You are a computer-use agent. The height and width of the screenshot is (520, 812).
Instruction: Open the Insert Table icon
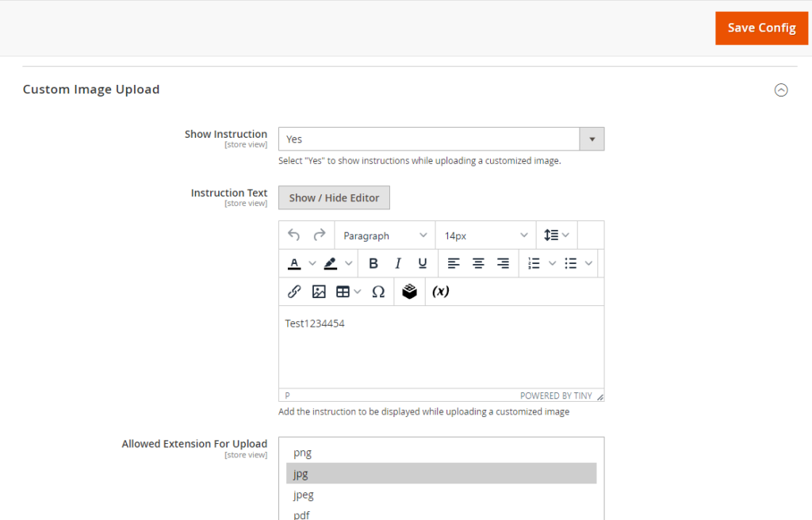coord(343,291)
